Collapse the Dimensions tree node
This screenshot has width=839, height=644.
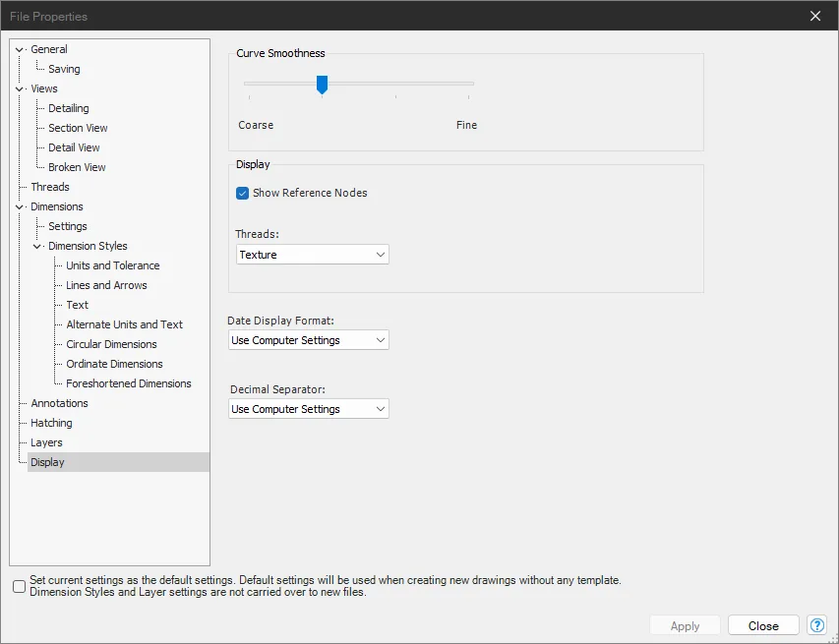coord(20,207)
